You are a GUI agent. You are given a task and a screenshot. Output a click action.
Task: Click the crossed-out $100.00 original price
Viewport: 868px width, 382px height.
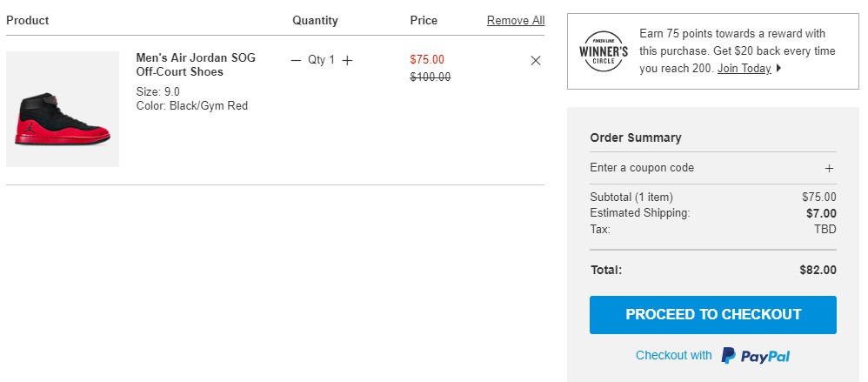tap(431, 77)
